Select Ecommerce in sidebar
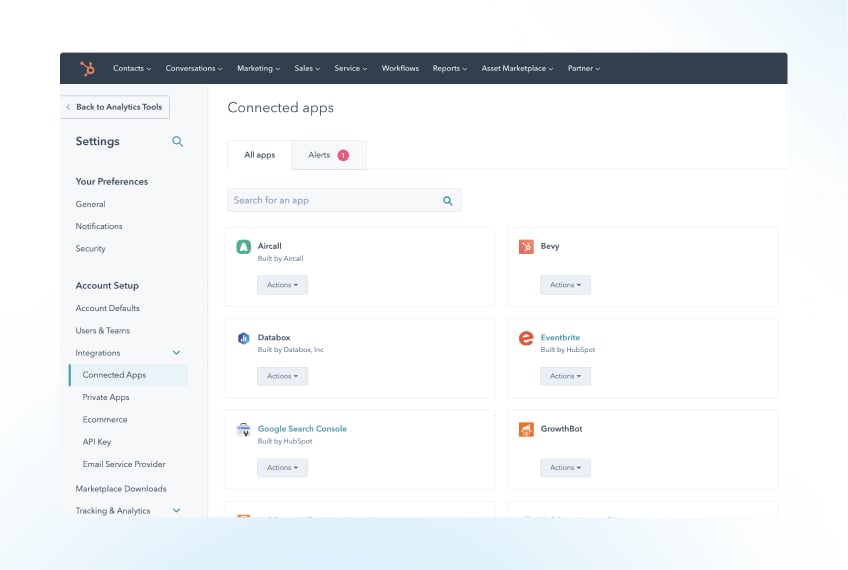 [105, 420]
